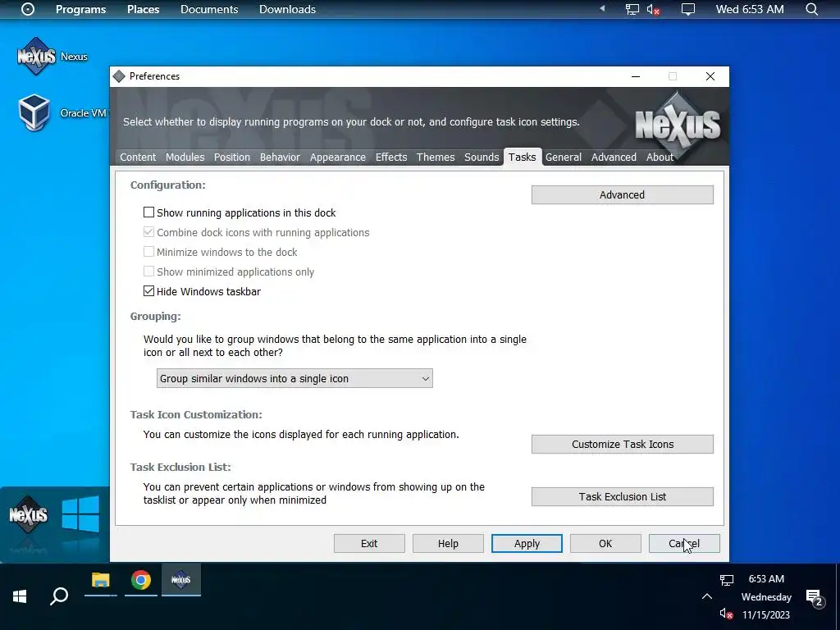
Task: Open the top bar search icon
Action: (812, 9)
